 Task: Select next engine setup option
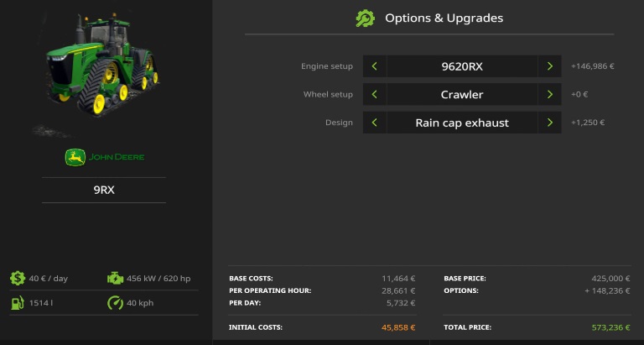pos(549,66)
